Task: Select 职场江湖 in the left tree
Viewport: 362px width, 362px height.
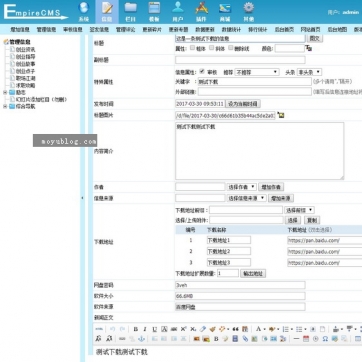Action: point(25,78)
